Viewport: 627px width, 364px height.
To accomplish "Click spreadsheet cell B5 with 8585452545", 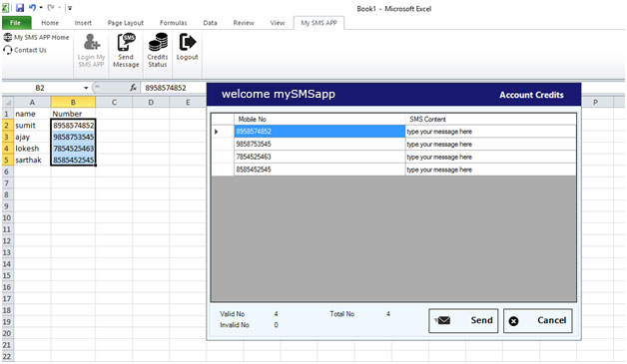I will point(73,160).
